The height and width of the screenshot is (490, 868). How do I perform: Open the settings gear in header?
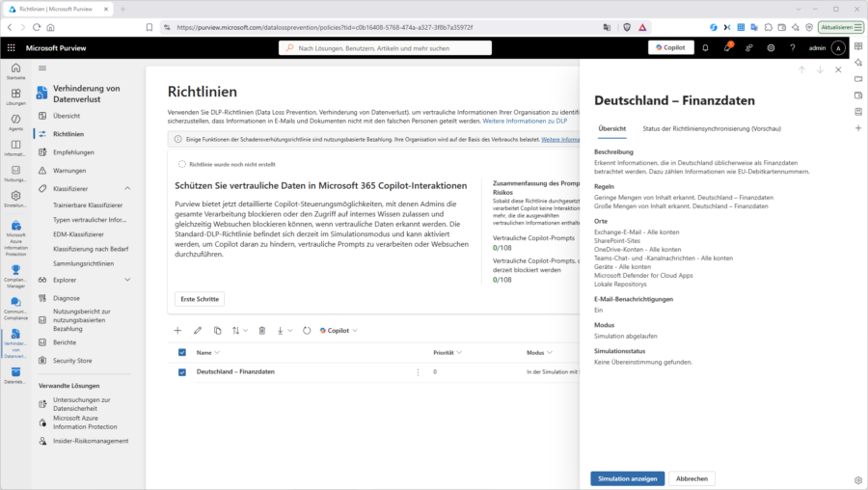click(x=771, y=48)
